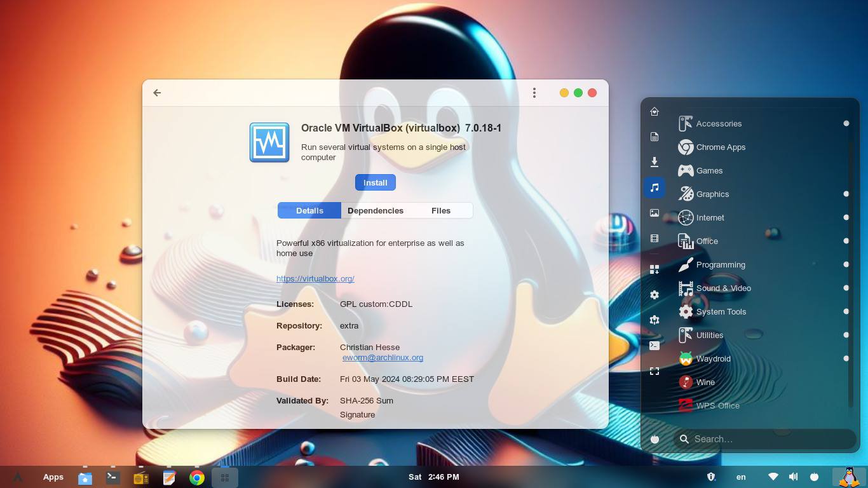The image size is (868, 488).
Task: Click the version text 7.0.18-1
Action: point(483,128)
